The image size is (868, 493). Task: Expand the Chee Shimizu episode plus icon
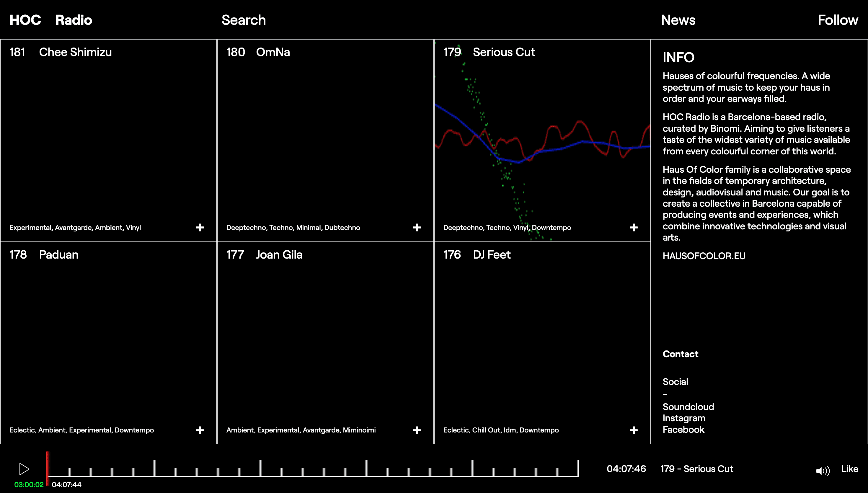tap(200, 228)
